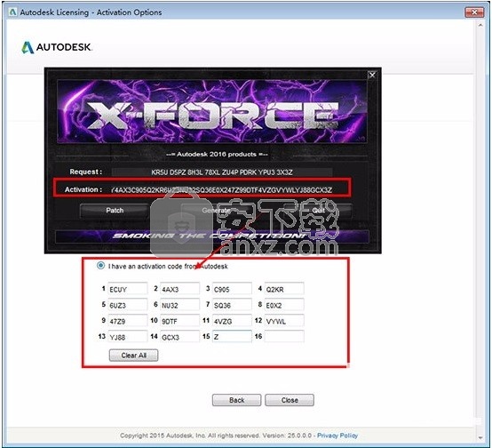Click the Back button
Viewport: 492px width, 448px height.
(x=236, y=400)
